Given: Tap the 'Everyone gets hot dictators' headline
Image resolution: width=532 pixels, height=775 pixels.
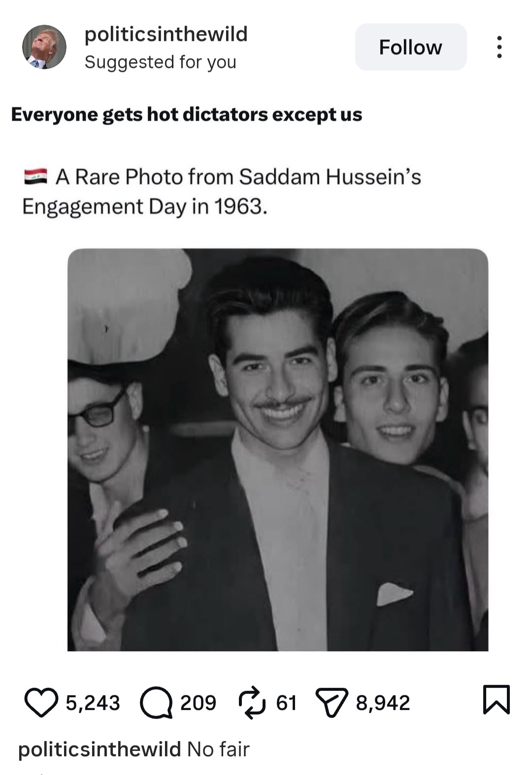Looking at the screenshot, I should pos(187,114).
